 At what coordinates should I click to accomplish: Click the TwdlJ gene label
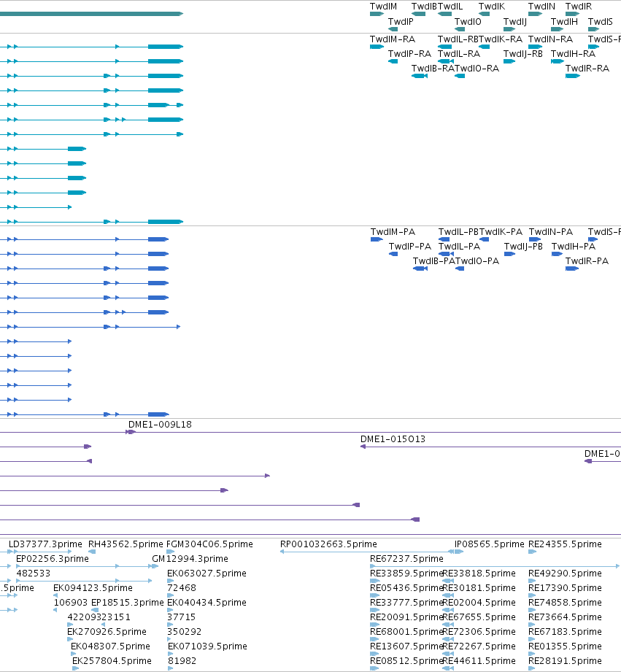514,21
